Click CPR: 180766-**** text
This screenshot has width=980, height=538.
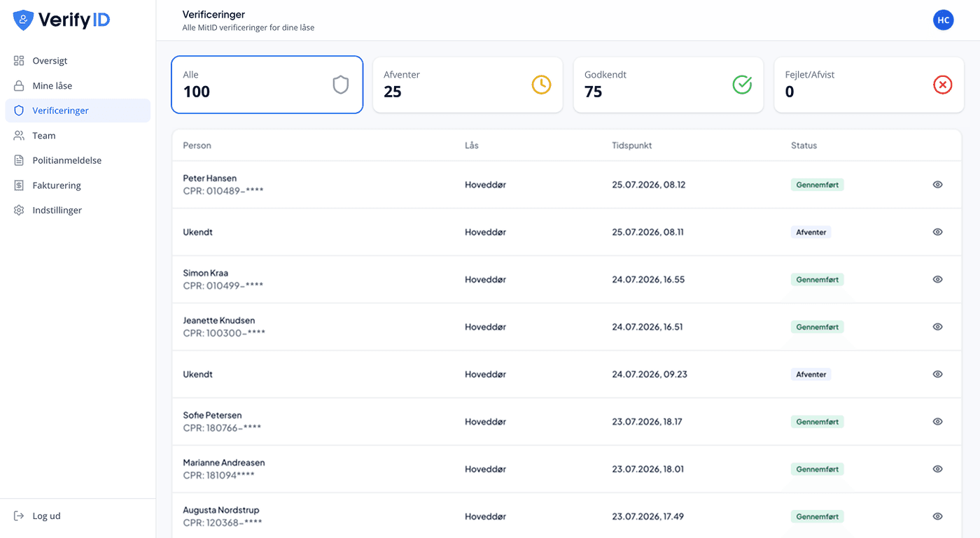222,427
